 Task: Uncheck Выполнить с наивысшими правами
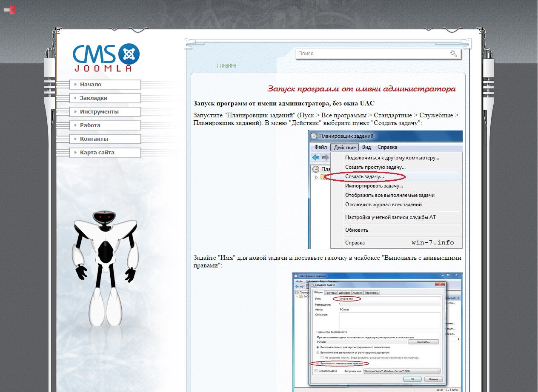318,364
